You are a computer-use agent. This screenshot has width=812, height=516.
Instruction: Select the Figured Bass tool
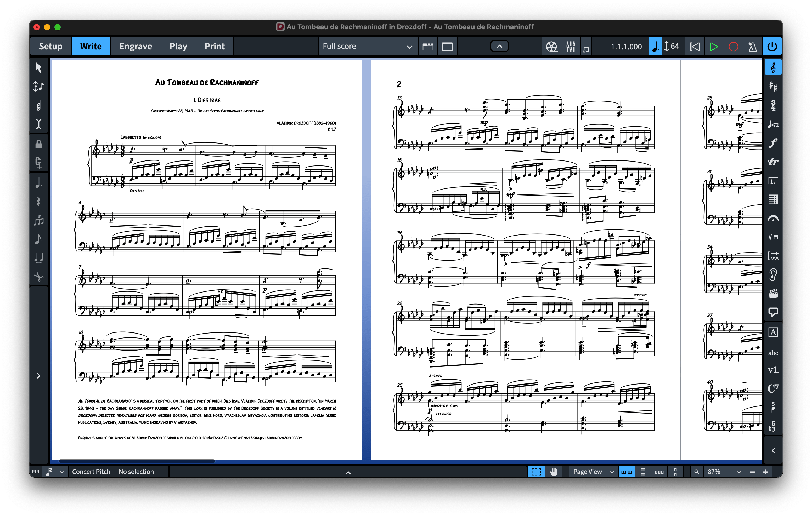tap(773, 426)
